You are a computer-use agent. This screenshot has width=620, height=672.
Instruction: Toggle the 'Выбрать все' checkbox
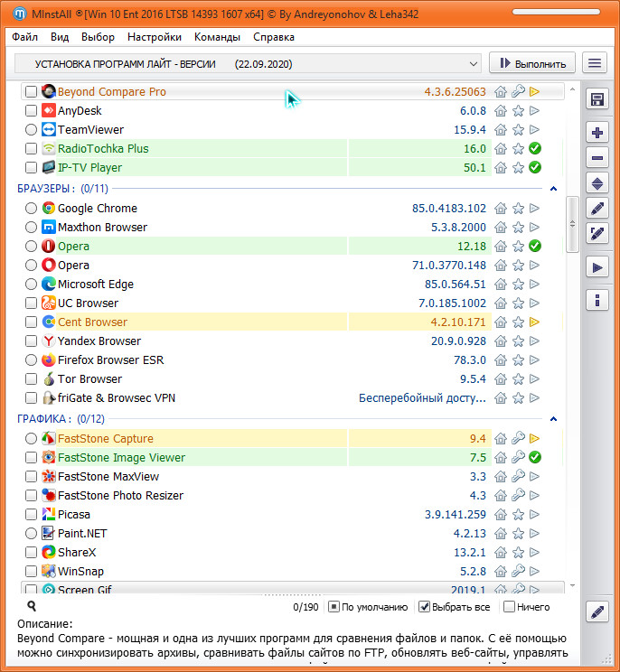pos(426,607)
